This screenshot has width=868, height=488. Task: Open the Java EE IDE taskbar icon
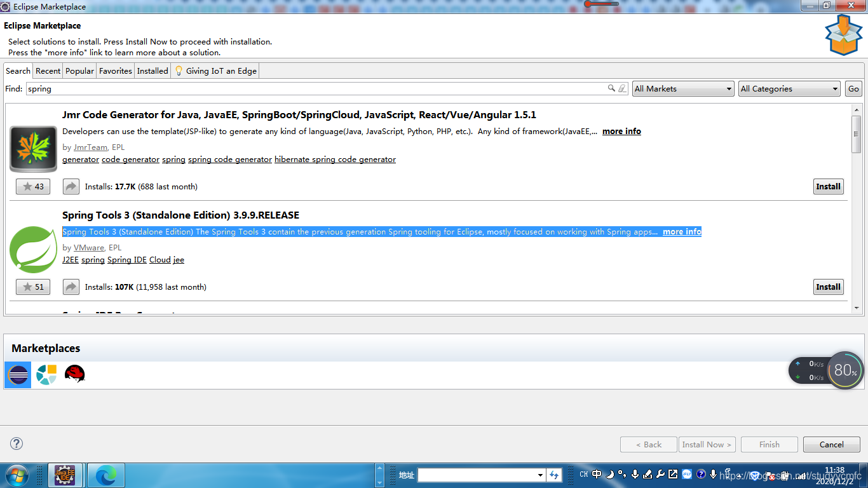coord(65,475)
